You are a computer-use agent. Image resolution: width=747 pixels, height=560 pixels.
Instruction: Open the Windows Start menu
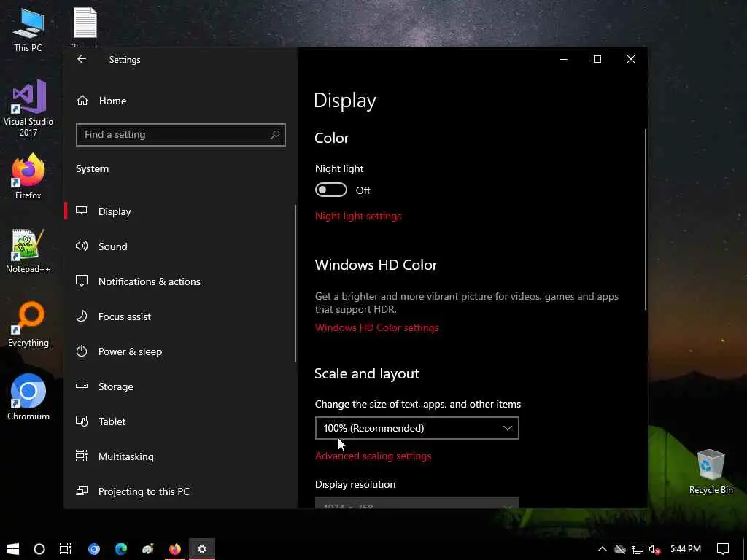click(13, 549)
